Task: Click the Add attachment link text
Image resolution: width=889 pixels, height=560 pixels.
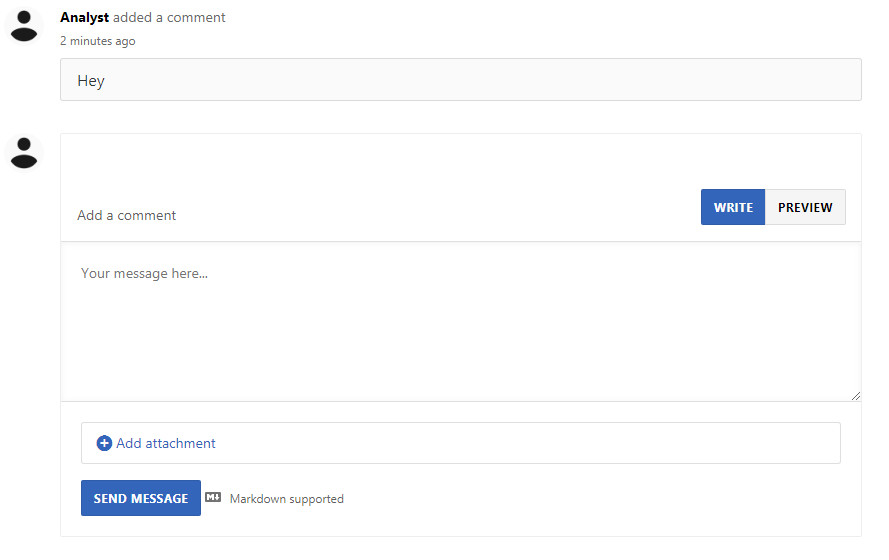Action: (166, 443)
